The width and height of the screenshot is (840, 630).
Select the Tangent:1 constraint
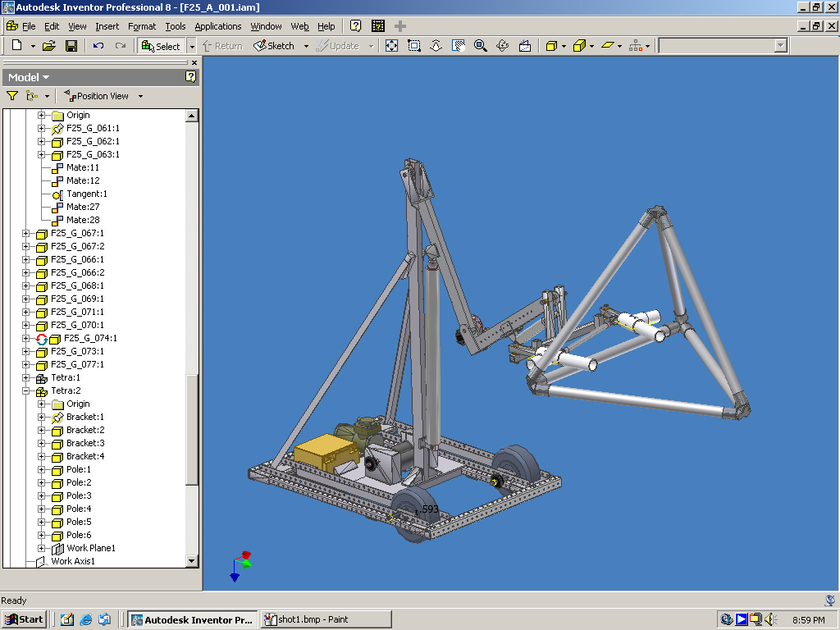coord(87,194)
